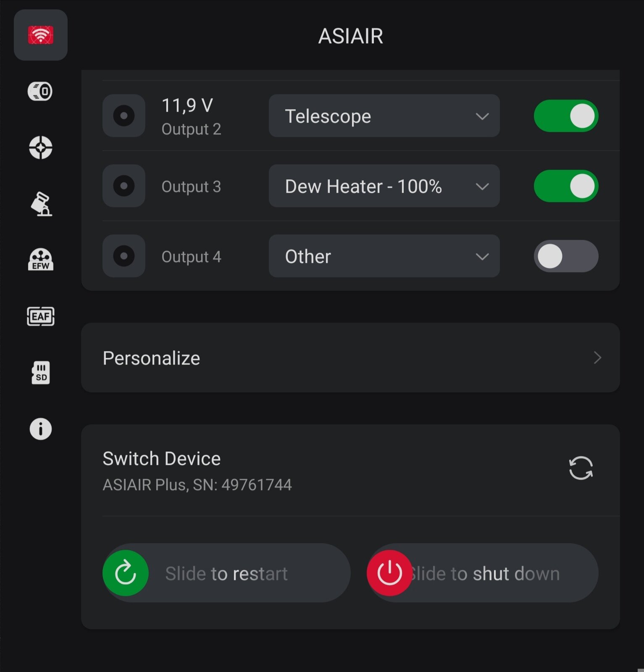The height and width of the screenshot is (672, 644).
Task: Disable Output 3 Dew Heater switch
Action: [x=565, y=186]
